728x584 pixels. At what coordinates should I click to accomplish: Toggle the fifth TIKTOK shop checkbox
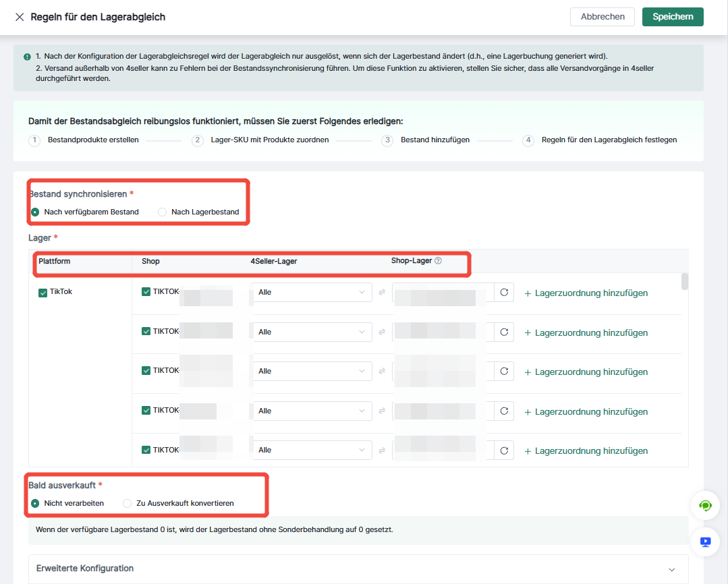click(x=146, y=450)
